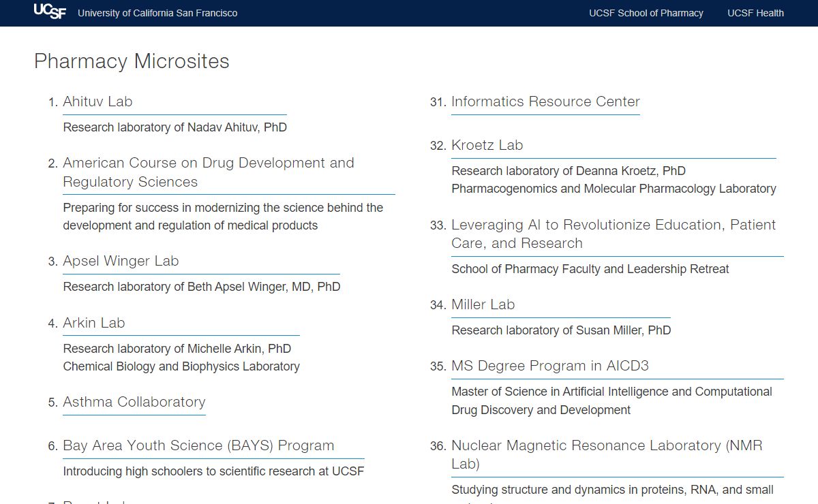The width and height of the screenshot is (818, 504).
Task: Open Bay Area Youth Science (BAYS) Program
Action: (198, 445)
